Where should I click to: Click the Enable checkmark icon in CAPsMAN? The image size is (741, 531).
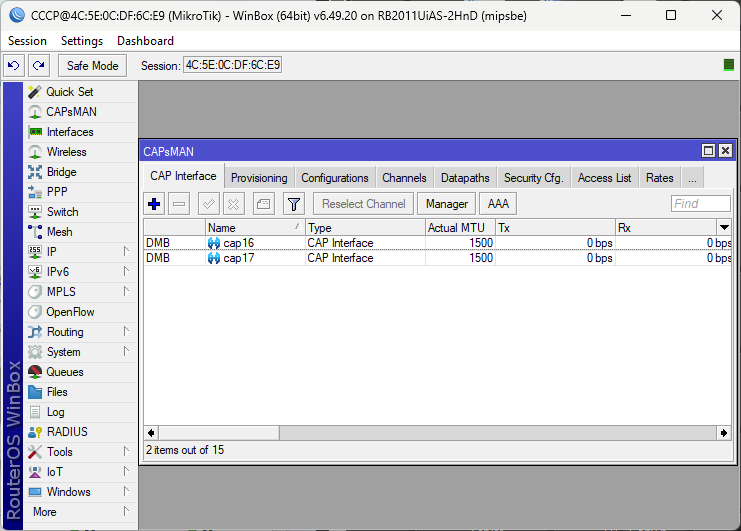tap(208, 204)
